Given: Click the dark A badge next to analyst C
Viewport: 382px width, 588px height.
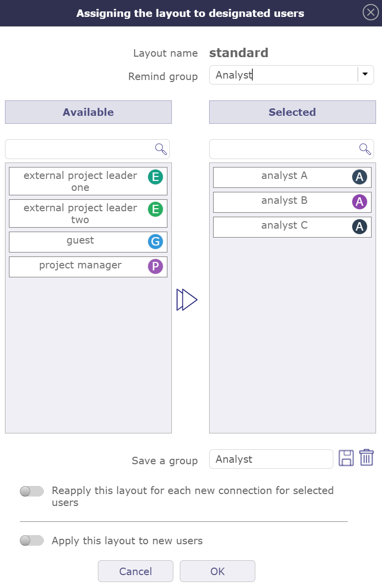Looking at the screenshot, I should click(x=359, y=227).
